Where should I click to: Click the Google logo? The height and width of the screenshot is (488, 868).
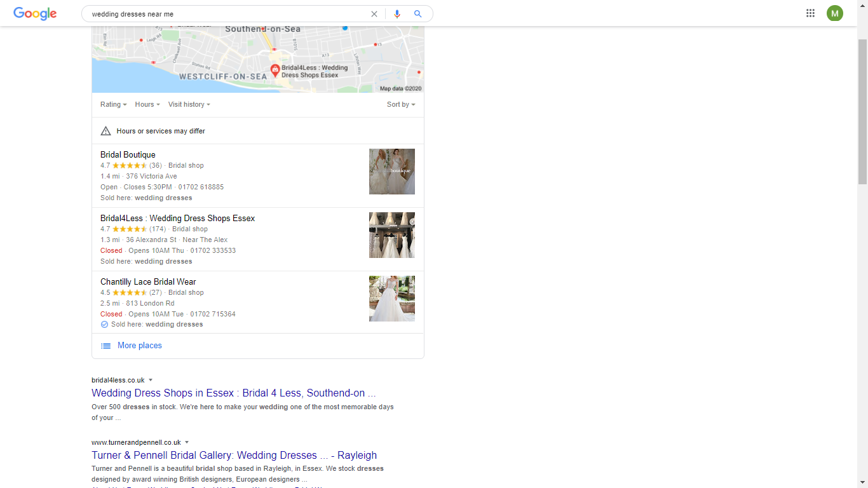35,13
